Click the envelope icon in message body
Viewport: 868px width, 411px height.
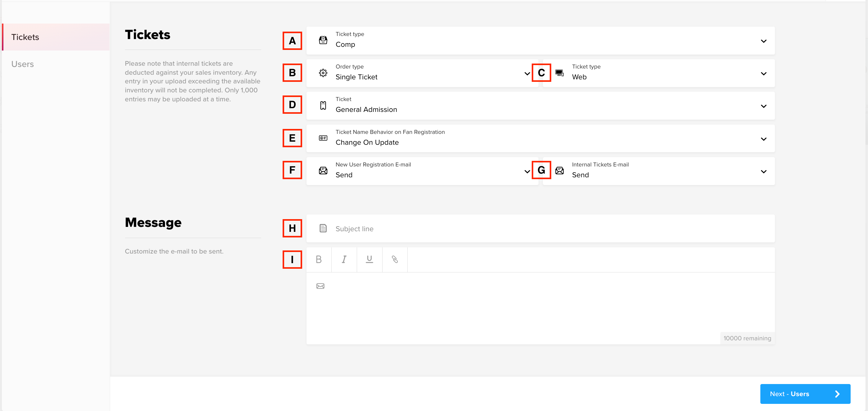pyautogui.click(x=320, y=286)
